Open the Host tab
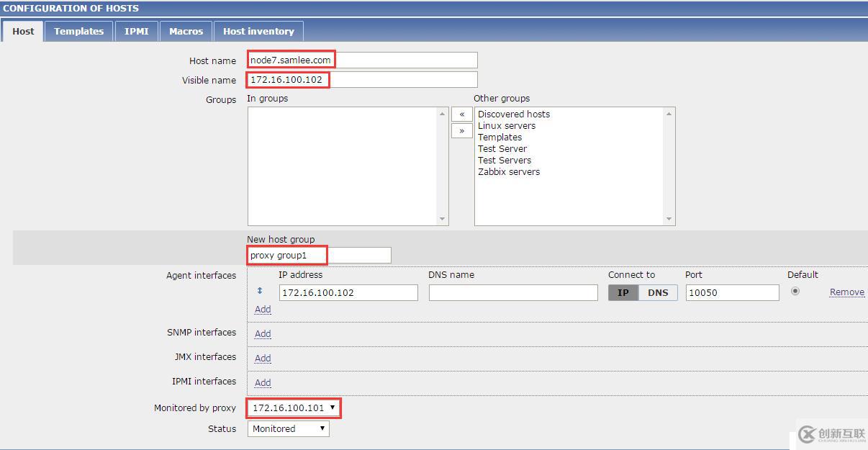The image size is (868, 450). tap(23, 31)
